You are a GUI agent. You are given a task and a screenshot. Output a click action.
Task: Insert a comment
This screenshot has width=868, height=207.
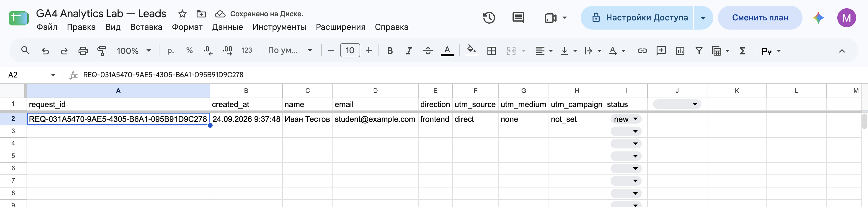point(661,51)
